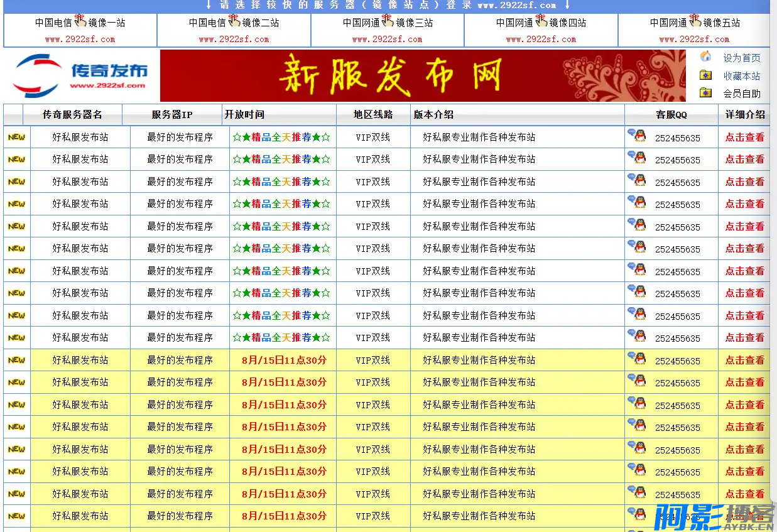Open the 中国网通 镜像三站 mirror link
Viewport: 777px width, 532px height.
click(388, 23)
